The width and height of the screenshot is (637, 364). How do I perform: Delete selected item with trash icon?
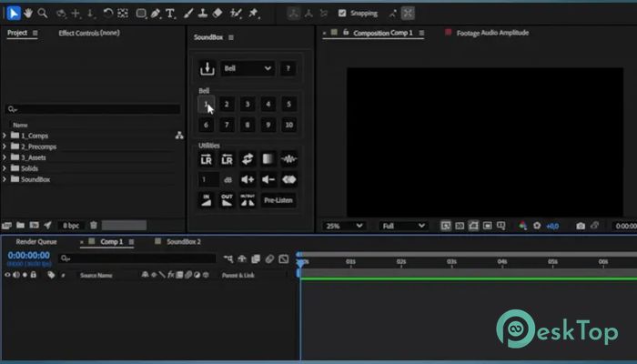tap(94, 225)
